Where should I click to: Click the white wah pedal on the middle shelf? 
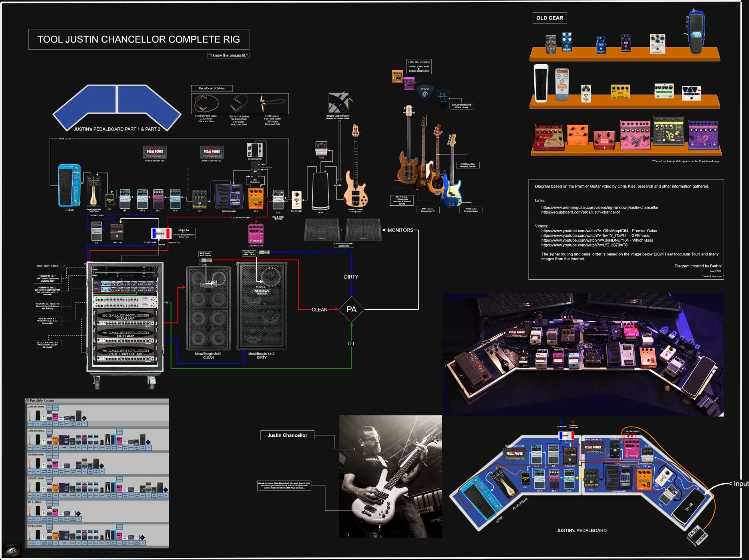click(x=541, y=83)
